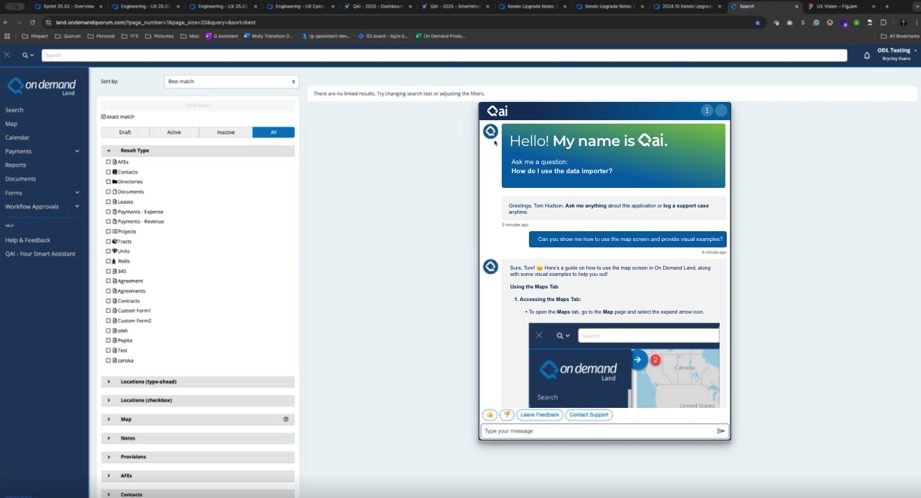Click the notifications bell icon
The height and width of the screenshot is (498, 921).
click(x=867, y=55)
